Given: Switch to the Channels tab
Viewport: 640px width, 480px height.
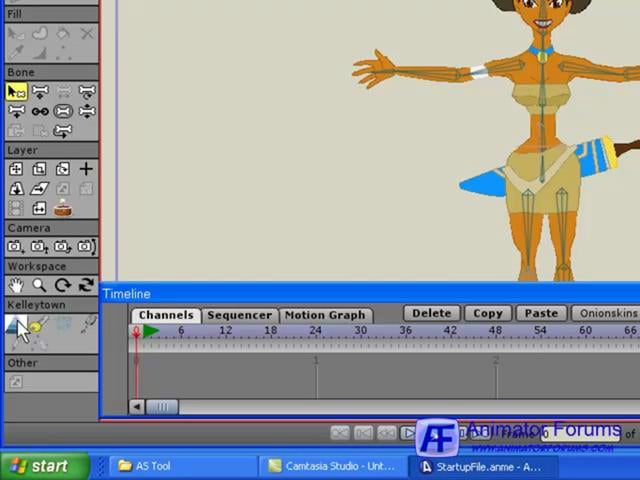Looking at the screenshot, I should [166, 315].
